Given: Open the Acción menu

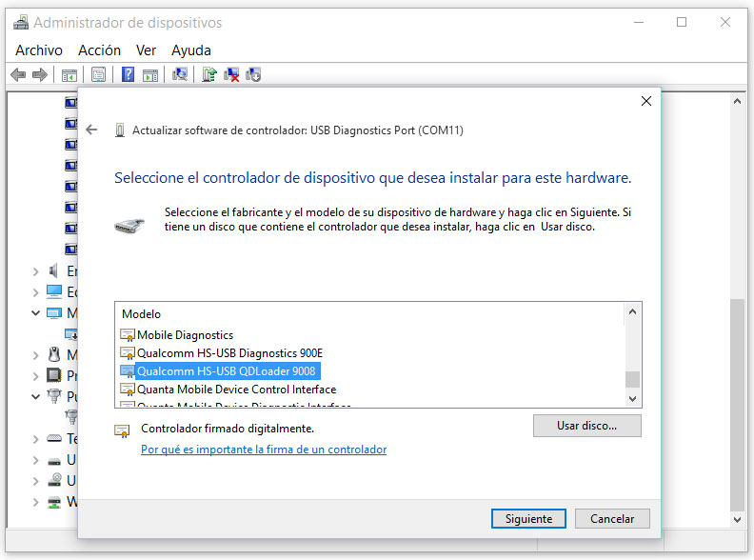Looking at the screenshot, I should tap(99, 50).
